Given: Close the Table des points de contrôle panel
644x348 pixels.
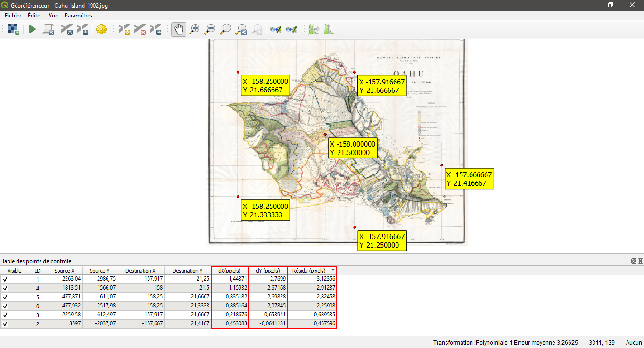Looking at the screenshot, I should (640, 261).
